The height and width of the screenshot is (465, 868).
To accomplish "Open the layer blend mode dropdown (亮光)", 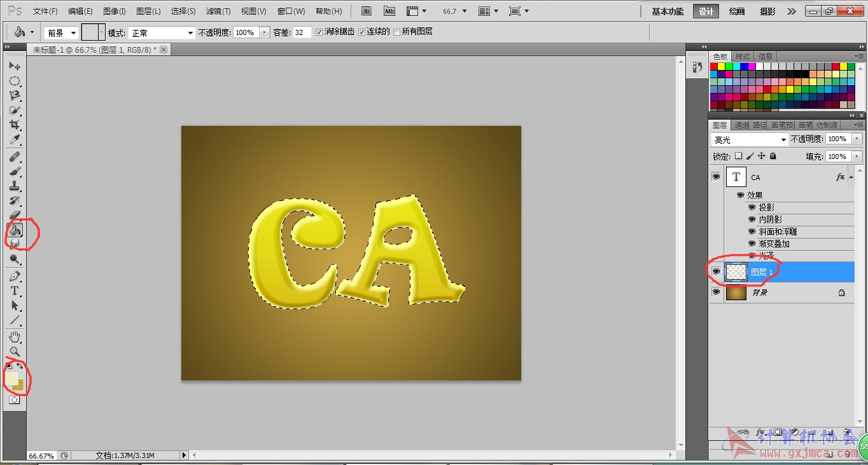I will pos(750,139).
